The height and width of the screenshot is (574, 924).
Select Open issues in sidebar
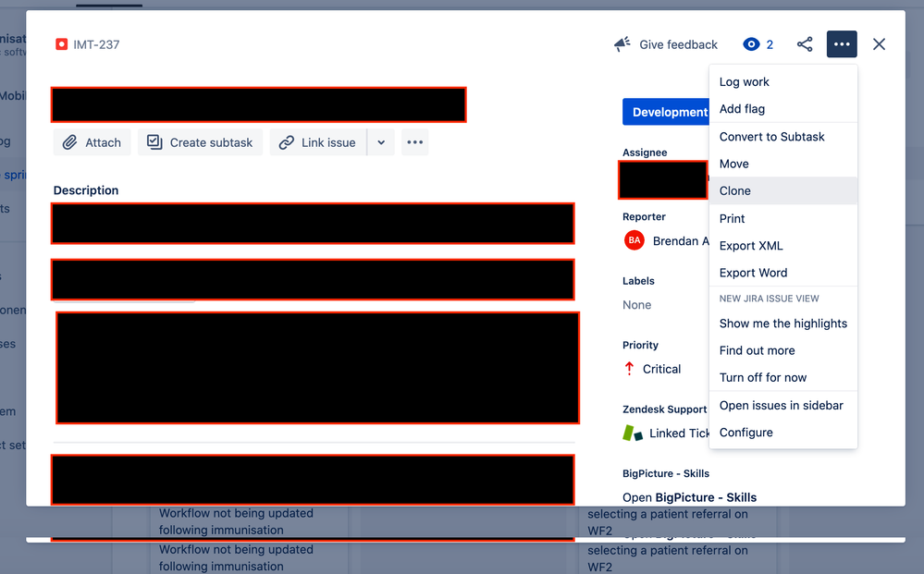click(x=783, y=405)
